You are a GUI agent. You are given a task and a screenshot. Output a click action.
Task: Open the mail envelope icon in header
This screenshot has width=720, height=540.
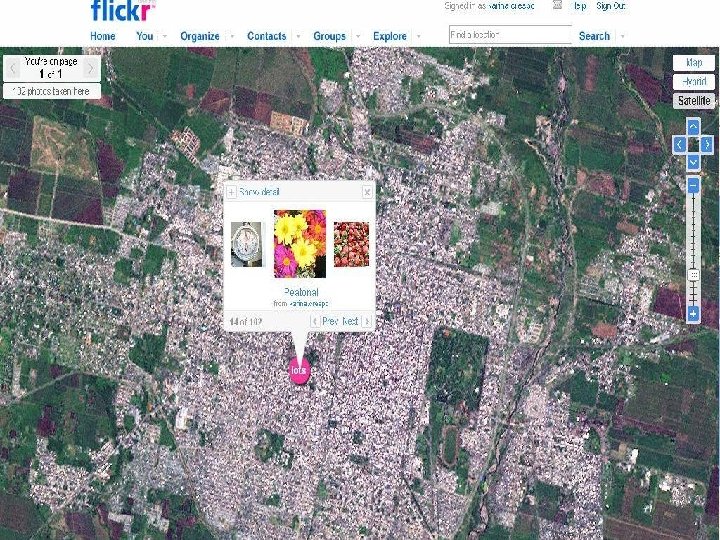[557, 5]
